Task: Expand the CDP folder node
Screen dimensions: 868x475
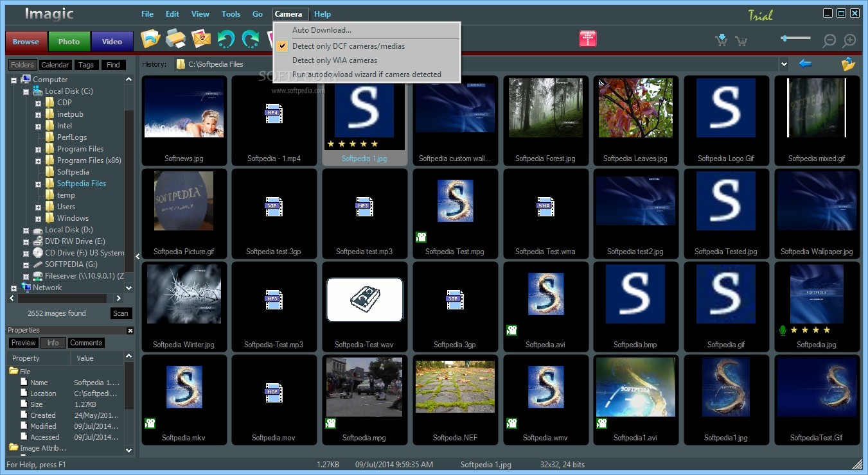Action: click(x=39, y=103)
